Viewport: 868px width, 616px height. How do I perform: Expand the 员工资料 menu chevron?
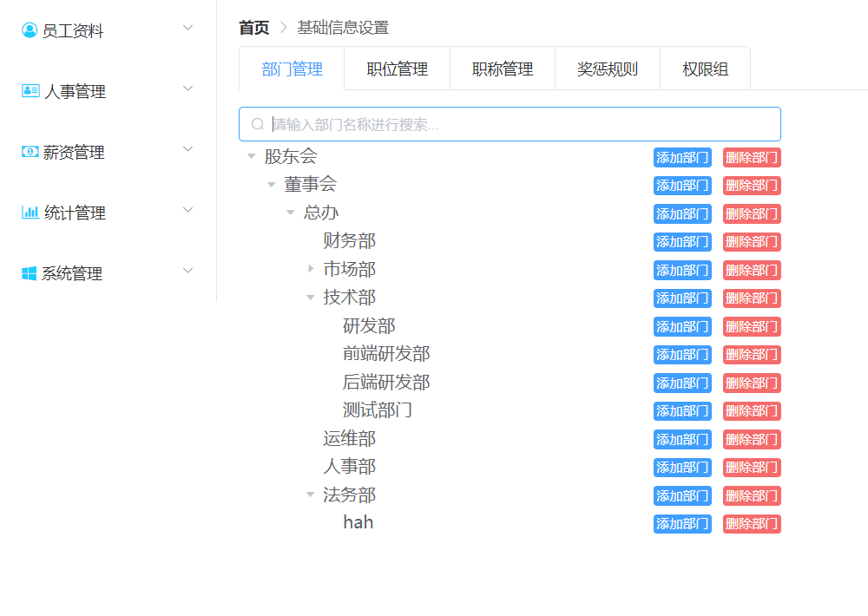click(x=188, y=27)
